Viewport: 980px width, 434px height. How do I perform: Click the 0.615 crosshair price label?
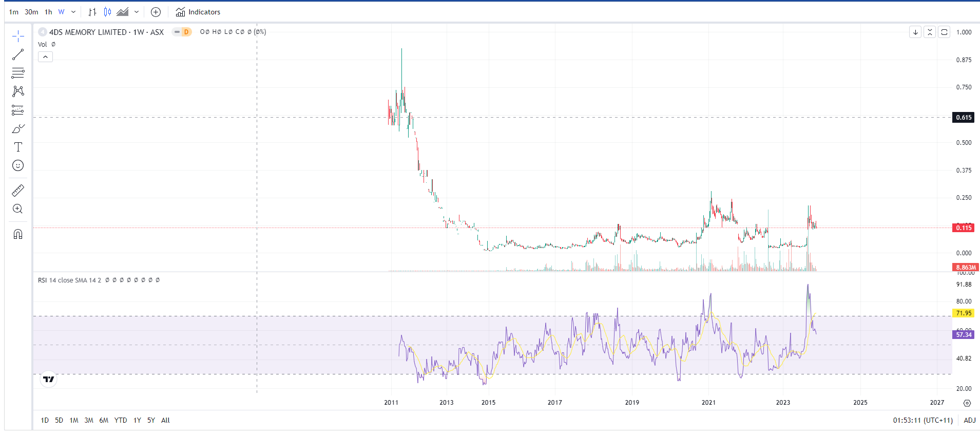click(964, 117)
